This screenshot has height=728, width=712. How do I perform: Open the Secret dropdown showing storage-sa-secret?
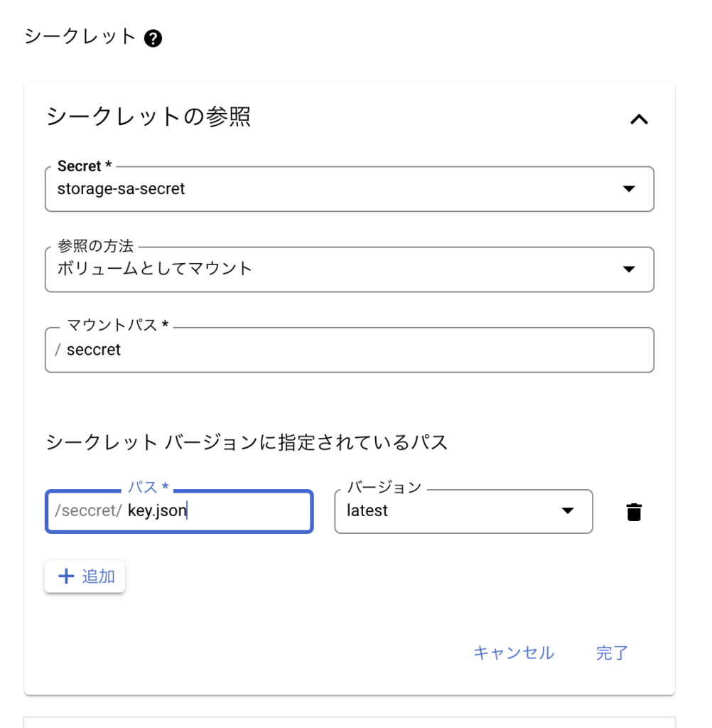(334, 189)
